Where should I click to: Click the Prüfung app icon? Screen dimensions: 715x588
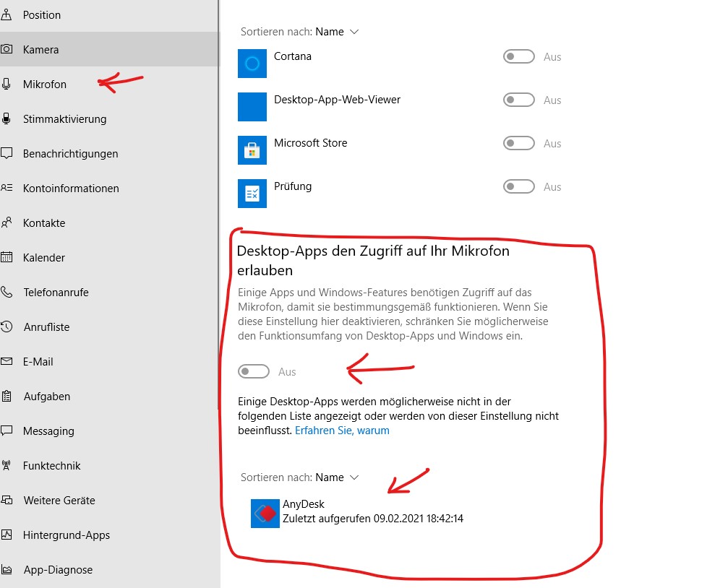pyautogui.click(x=252, y=193)
